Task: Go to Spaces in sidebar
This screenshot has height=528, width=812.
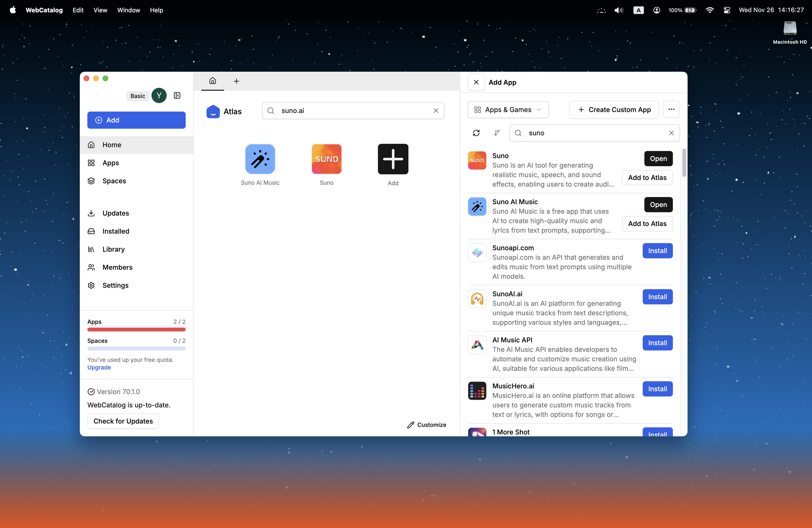Action: pyautogui.click(x=114, y=181)
